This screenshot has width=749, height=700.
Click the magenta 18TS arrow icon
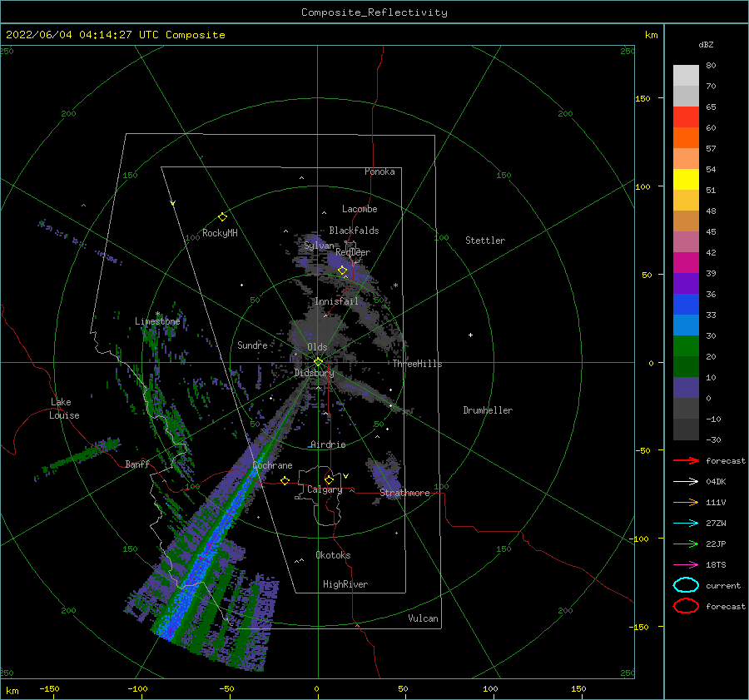point(686,565)
